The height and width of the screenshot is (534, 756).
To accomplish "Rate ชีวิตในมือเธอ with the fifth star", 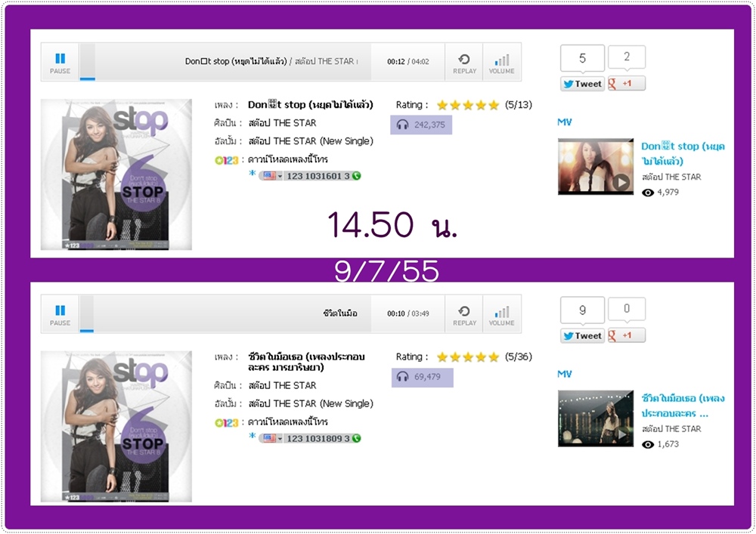I will [x=493, y=357].
